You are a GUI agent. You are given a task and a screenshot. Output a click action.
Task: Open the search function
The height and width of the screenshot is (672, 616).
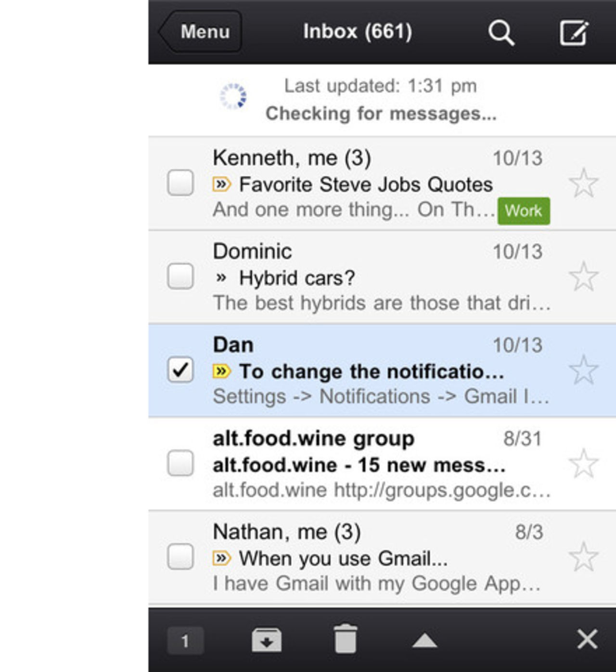[x=500, y=32]
